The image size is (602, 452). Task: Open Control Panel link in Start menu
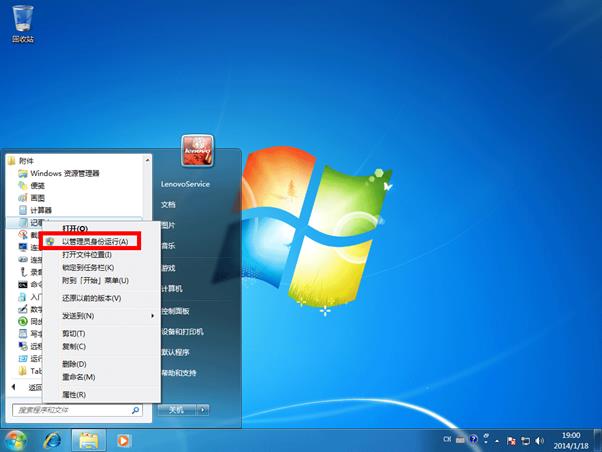pos(175,311)
